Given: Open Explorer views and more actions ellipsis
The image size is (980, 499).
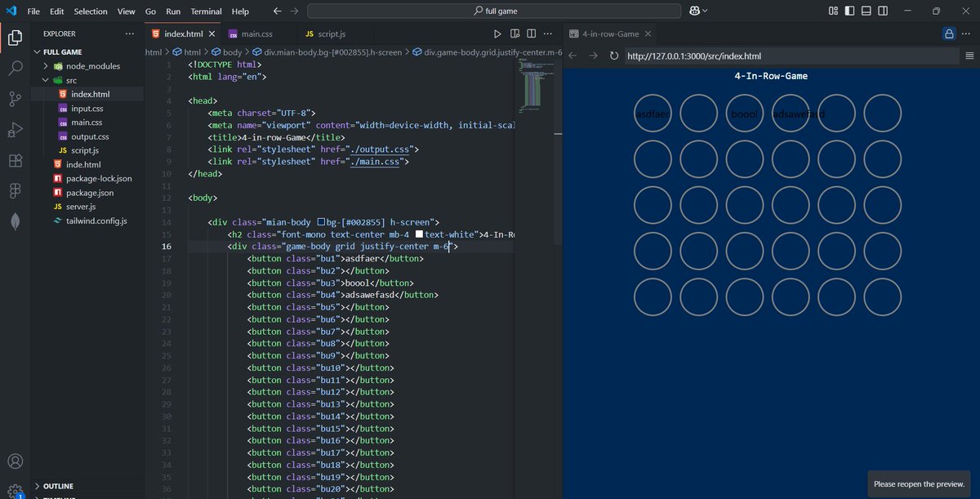Looking at the screenshot, I should pyautogui.click(x=130, y=34).
